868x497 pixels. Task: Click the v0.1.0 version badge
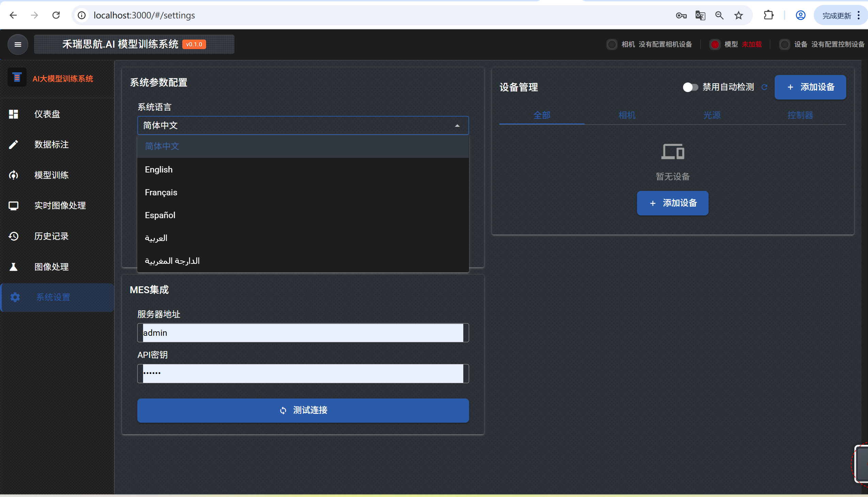coord(194,44)
